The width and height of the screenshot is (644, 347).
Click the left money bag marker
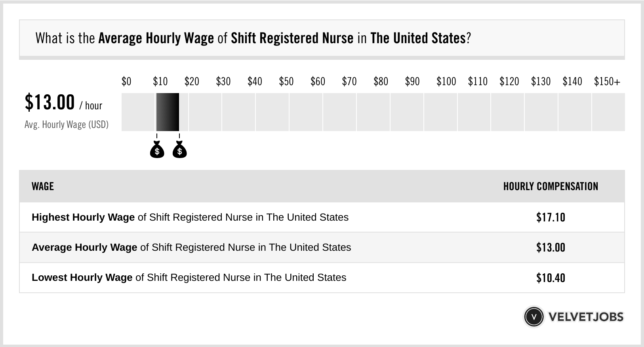click(157, 150)
